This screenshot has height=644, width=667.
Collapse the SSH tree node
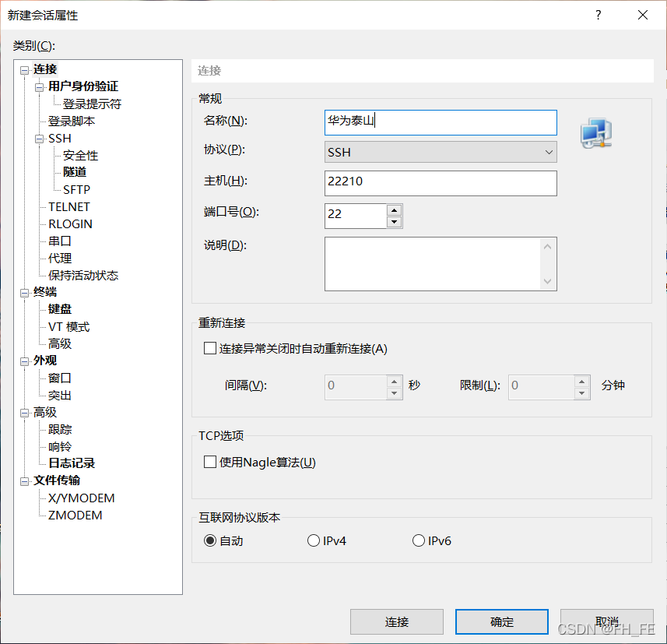pyautogui.click(x=39, y=139)
